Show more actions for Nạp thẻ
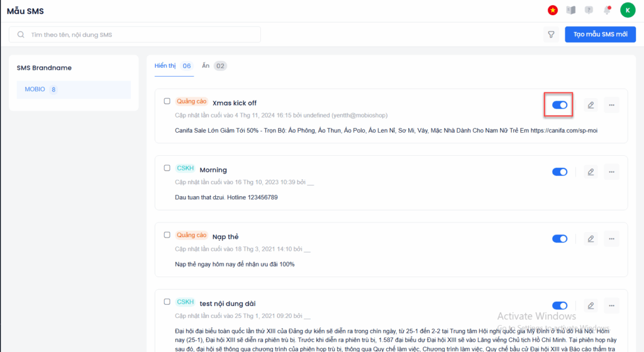 coord(612,239)
